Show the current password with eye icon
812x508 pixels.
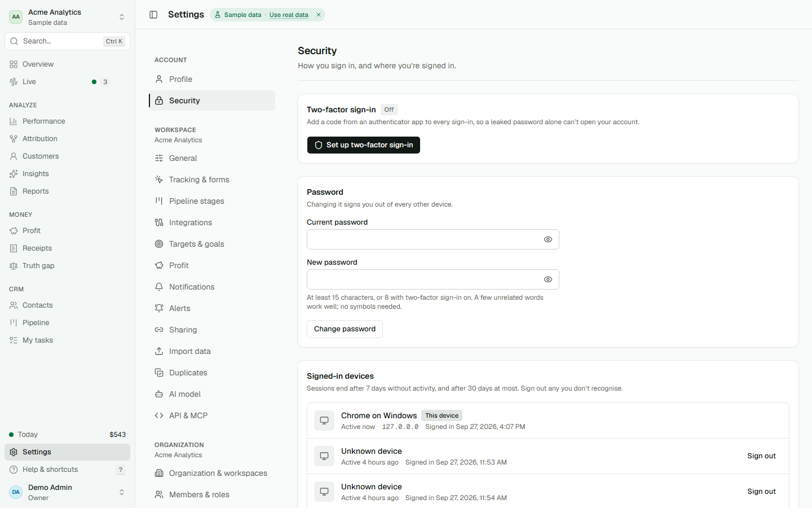[548, 239]
